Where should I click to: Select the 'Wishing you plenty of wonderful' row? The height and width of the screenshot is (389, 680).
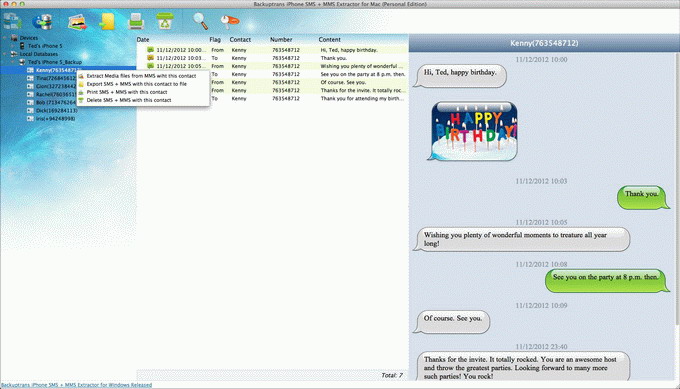(x=272, y=66)
